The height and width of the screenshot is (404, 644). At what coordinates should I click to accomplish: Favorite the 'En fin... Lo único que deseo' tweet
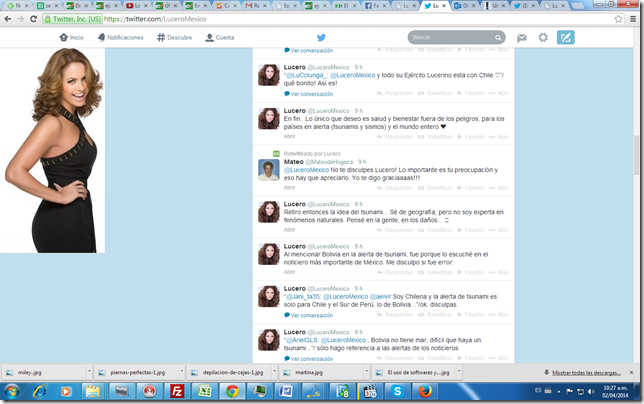tap(471, 136)
